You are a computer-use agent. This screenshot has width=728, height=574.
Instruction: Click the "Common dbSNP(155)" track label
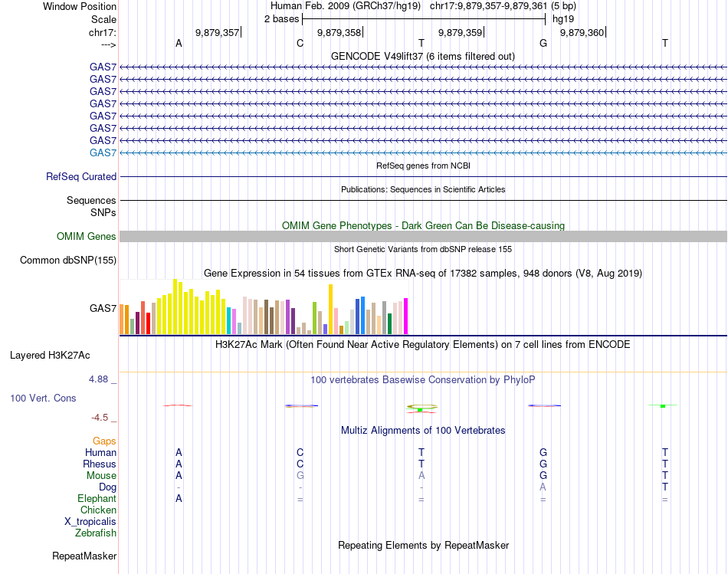(x=68, y=260)
